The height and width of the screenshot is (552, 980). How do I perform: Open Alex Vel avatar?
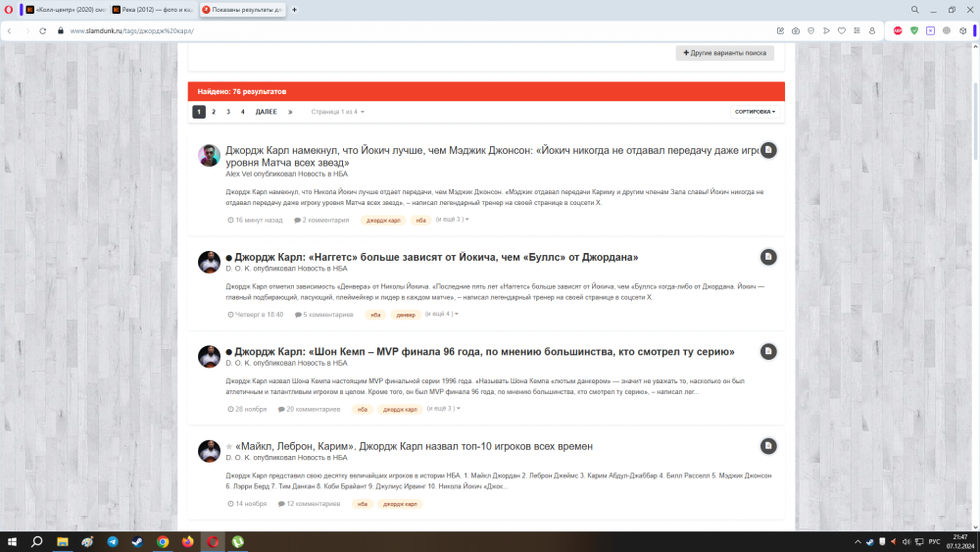coord(209,156)
